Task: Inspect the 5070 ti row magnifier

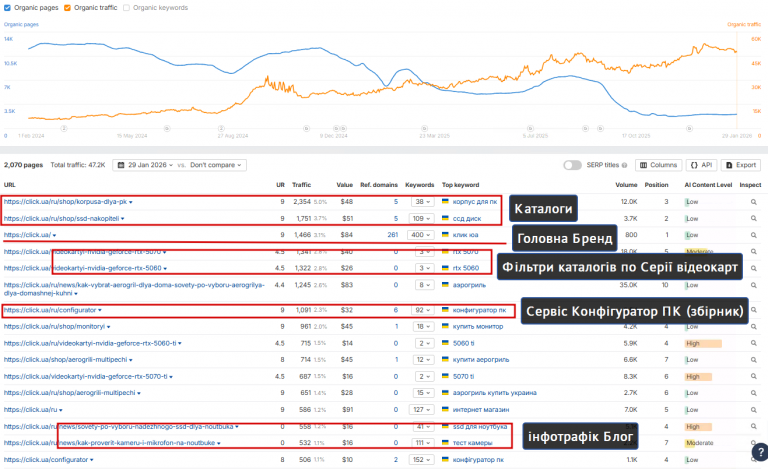Action: click(x=754, y=376)
